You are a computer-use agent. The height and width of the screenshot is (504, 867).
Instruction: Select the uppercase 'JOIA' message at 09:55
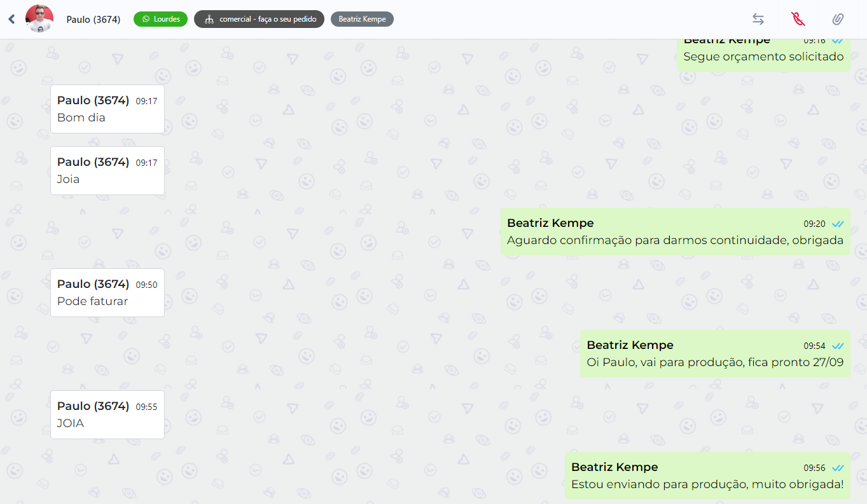point(107,415)
